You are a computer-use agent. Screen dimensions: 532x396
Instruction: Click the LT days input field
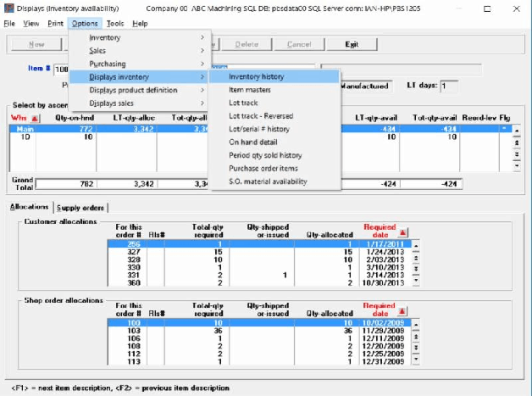(x=448, y=86)
